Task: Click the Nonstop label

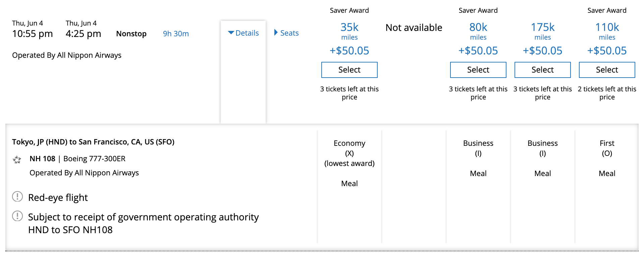Action: 131,34
